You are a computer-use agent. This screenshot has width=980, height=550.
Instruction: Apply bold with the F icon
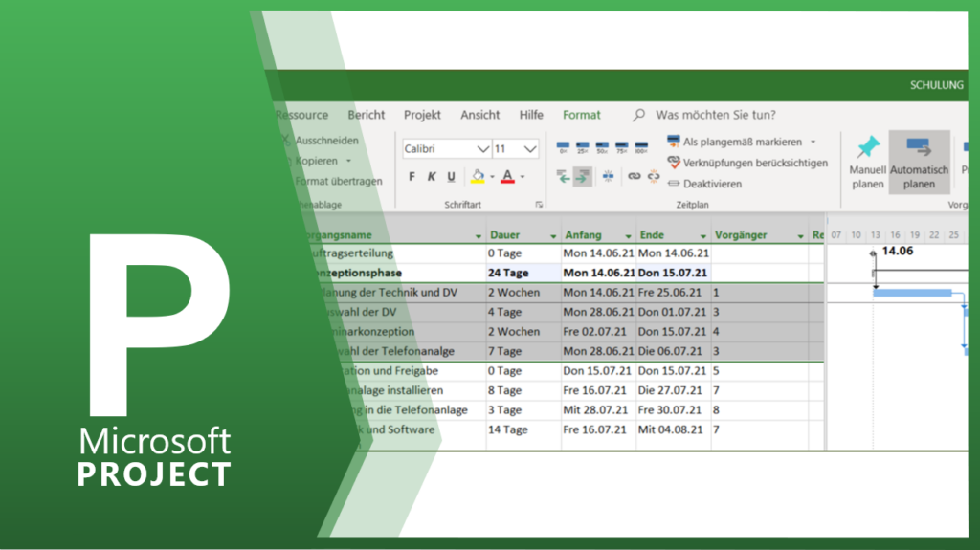click(x=412, y=177)
